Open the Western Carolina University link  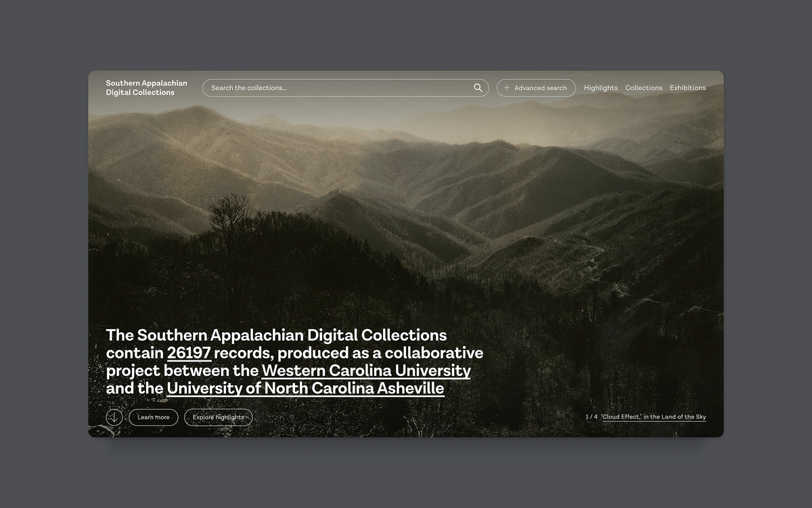pyautogui.click(x=366, y=371)
